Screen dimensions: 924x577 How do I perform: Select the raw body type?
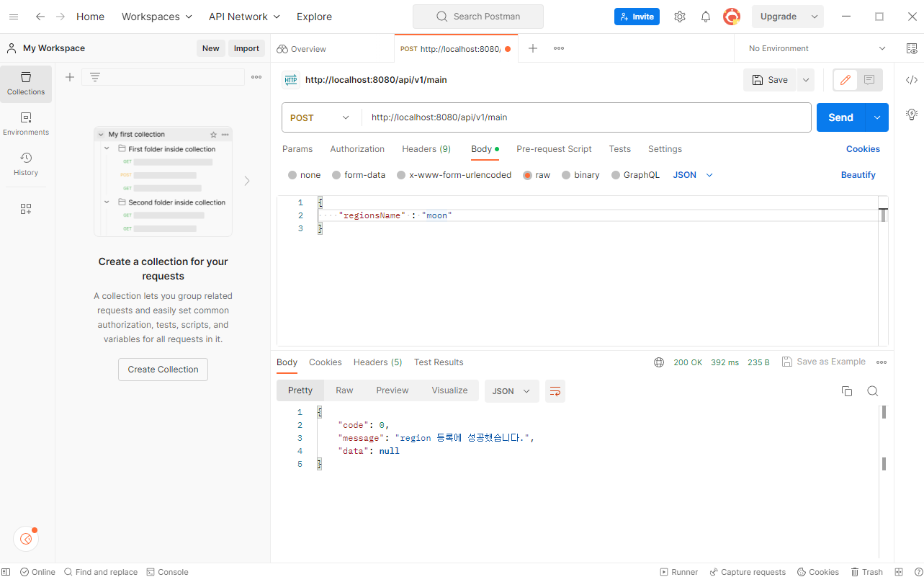pos(528,175)
